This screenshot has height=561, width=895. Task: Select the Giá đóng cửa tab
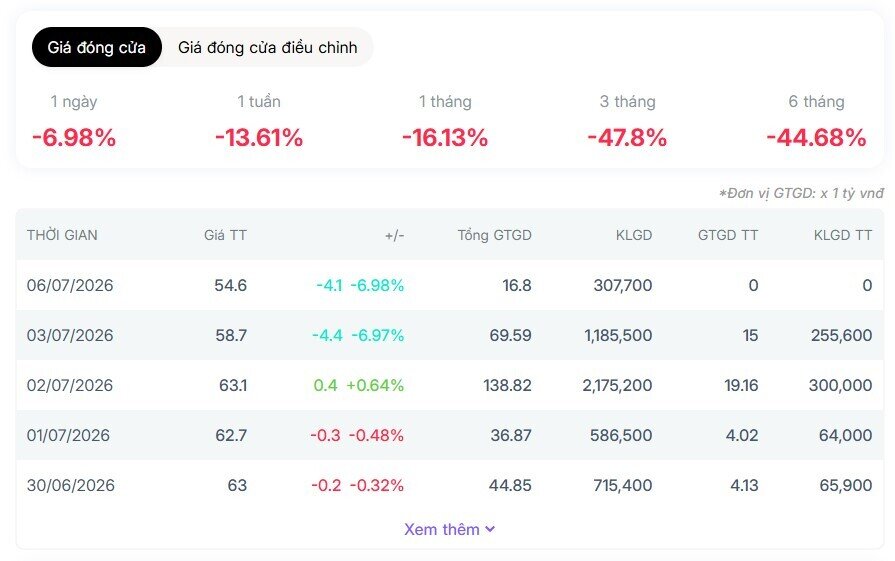(96, 47)
